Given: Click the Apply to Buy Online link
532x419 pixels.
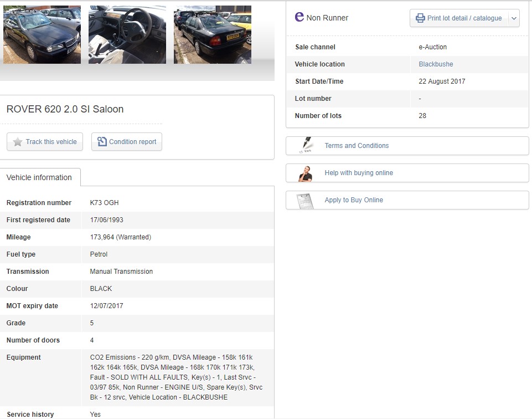Looking at the screenshot, I should [354, 200].
